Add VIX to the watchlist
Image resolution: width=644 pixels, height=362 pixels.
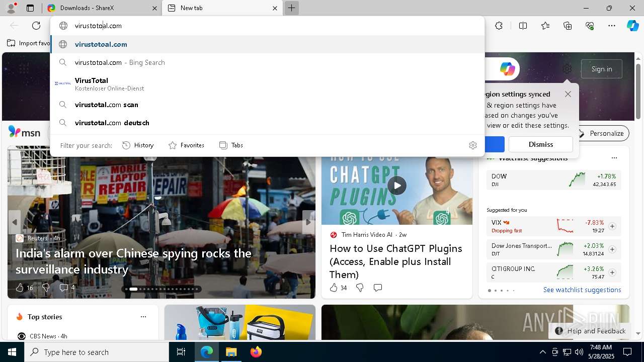point(612,226)
